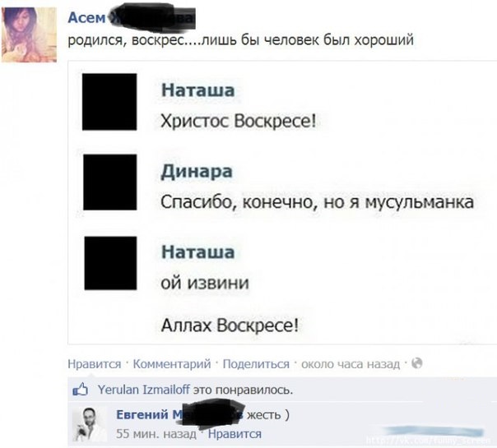Viewport: 497px width, 448px height.
Task: Open the 'около часа назад' timestamp
Action: coord(351,364)
